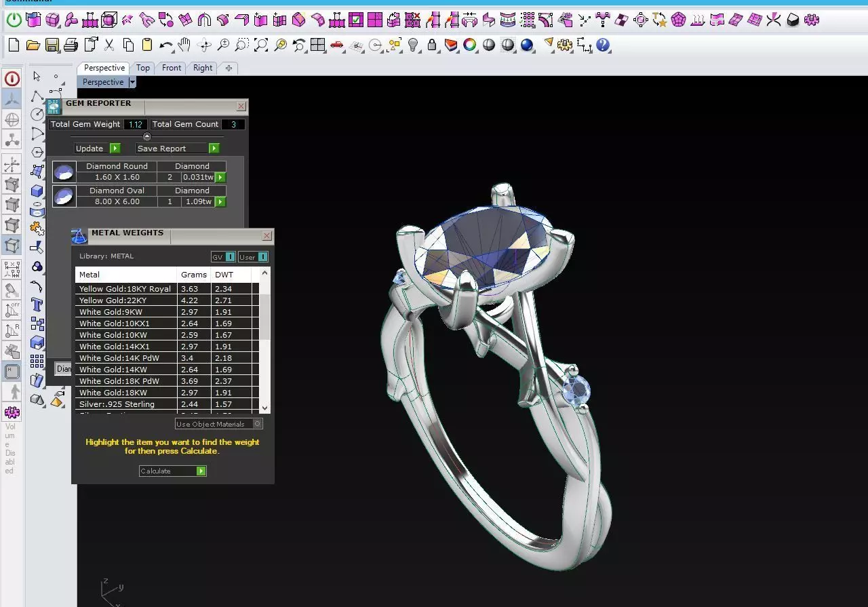The height and width of the screenshot is (607, 868).
Task: Click Save Report in Gem Reporter
Action: tap(178, 149)
